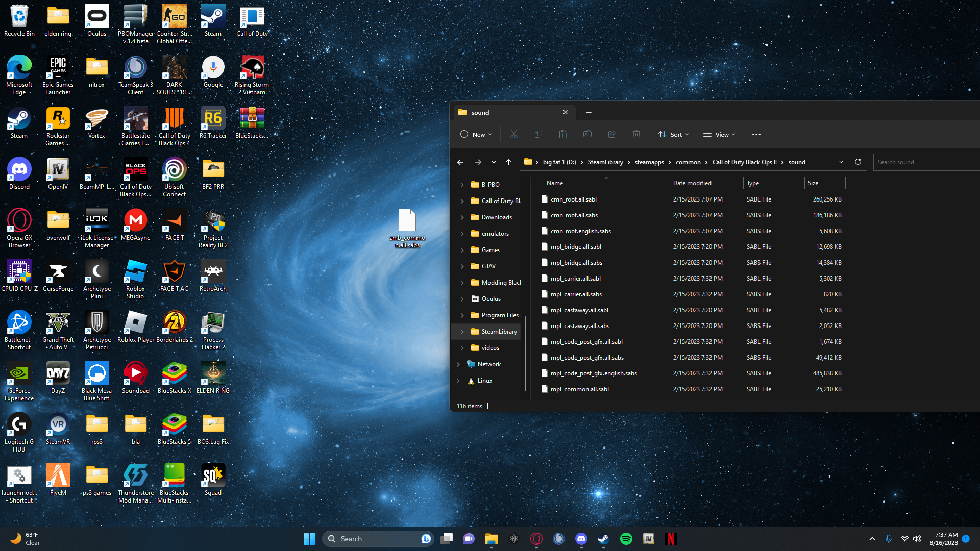Screen dimensions: 980x551
Task: Sort files by the Size column header
Action: point(825,183)
